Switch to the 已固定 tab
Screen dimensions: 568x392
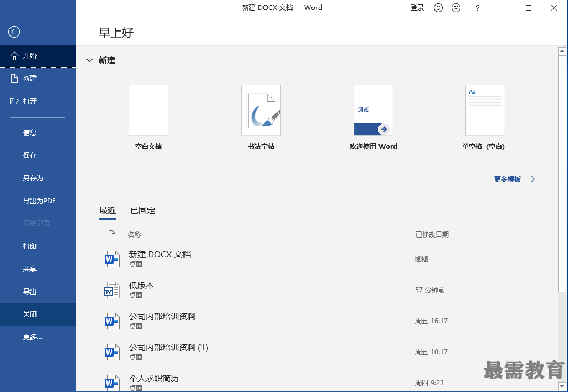143,210
